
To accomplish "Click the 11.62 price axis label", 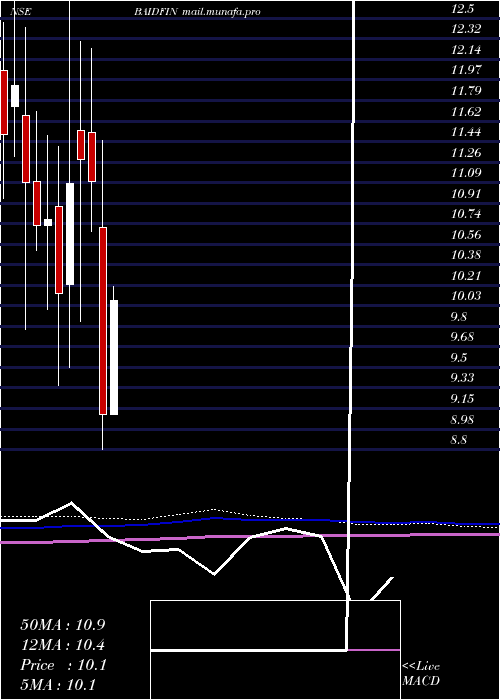I will pyautogui.click(x=466, y=111).
